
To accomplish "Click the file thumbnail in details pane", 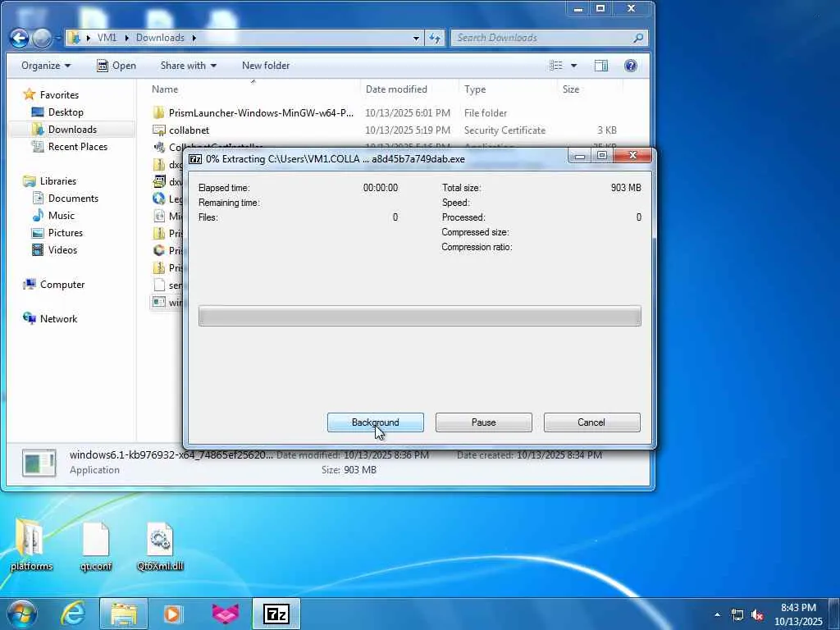I will tap(39, 463).
